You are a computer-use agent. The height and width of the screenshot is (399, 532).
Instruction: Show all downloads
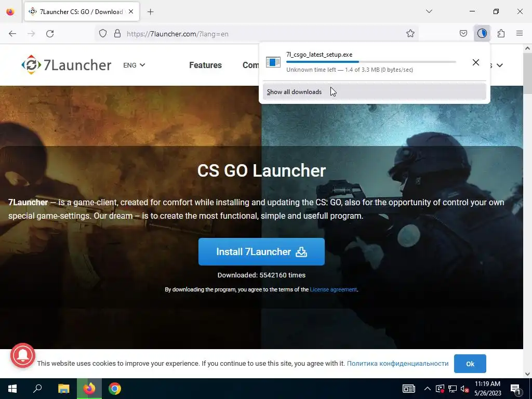(374, 92)
